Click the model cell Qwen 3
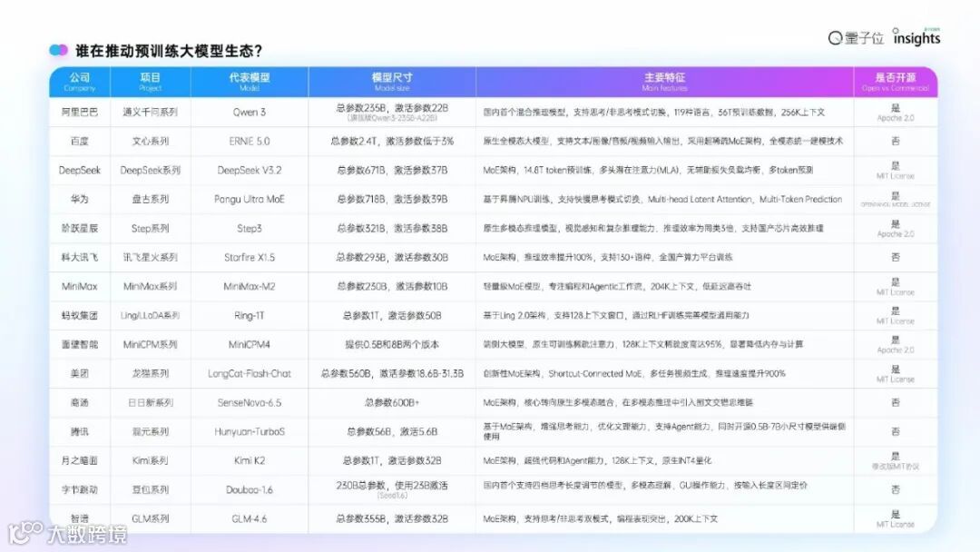980x552 pixels. [x=250, y=112]
